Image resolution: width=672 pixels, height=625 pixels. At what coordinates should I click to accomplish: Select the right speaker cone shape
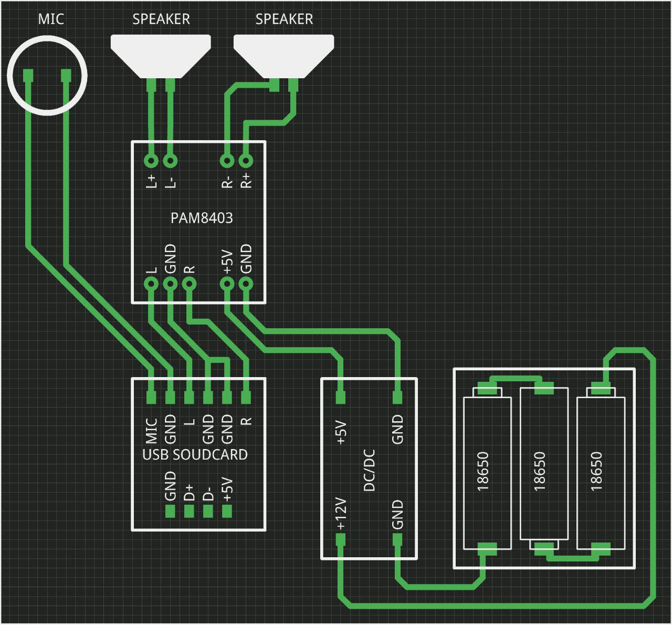[x=283, y=57]
